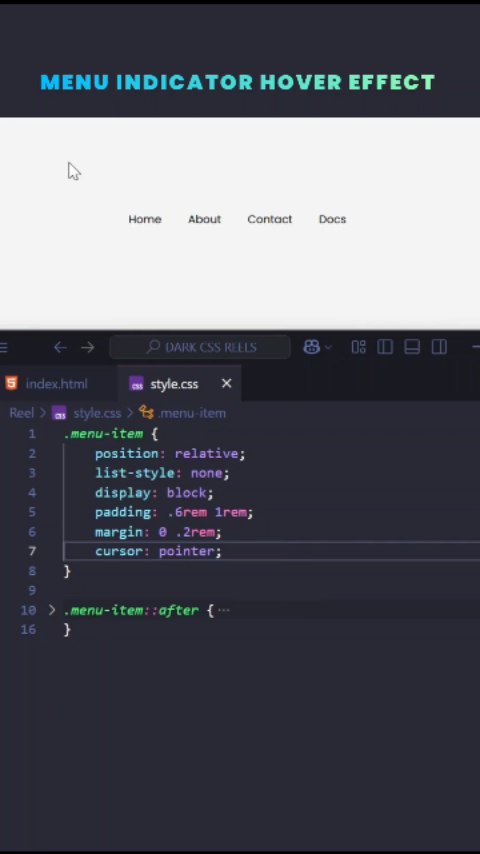Click the DARK CSS REELS search box
480x854 pixels.
[x=200, y=347]
